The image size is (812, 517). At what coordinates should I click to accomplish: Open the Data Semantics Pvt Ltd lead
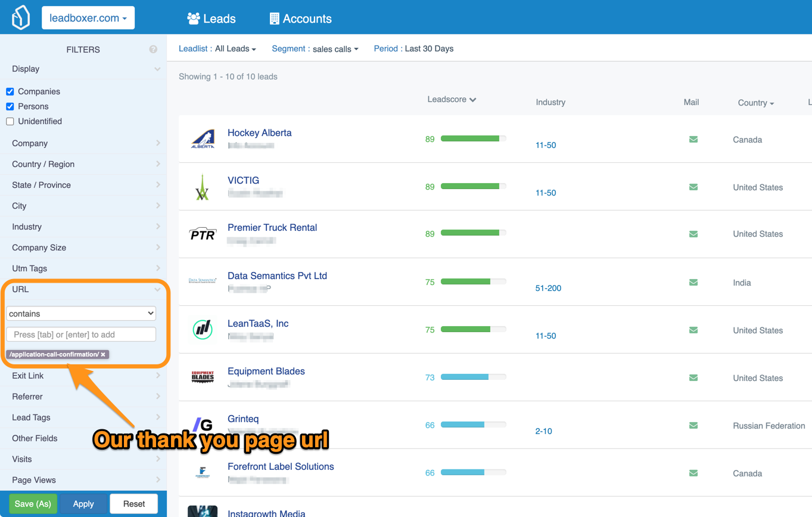(x=278, y=275)
